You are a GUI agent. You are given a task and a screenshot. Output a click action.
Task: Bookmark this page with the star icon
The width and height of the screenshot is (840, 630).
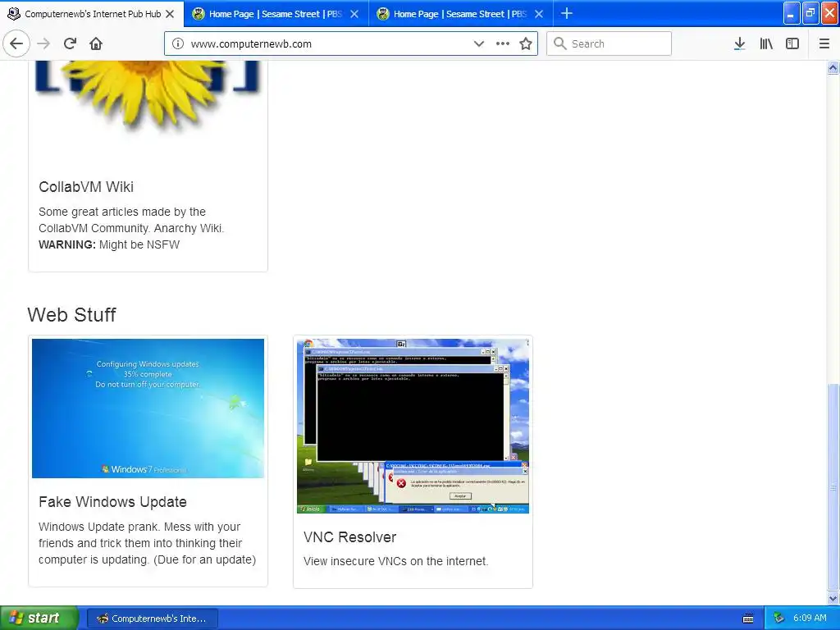(526, 43)
